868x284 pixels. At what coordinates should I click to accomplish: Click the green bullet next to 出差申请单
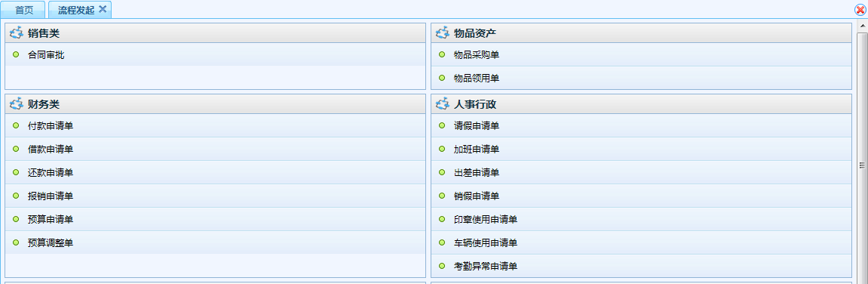click(x=442, y=172)
